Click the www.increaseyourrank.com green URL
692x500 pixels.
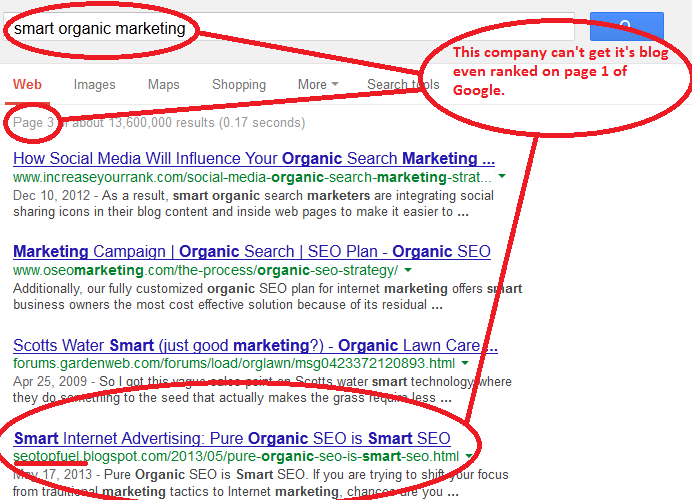point(252,177)
